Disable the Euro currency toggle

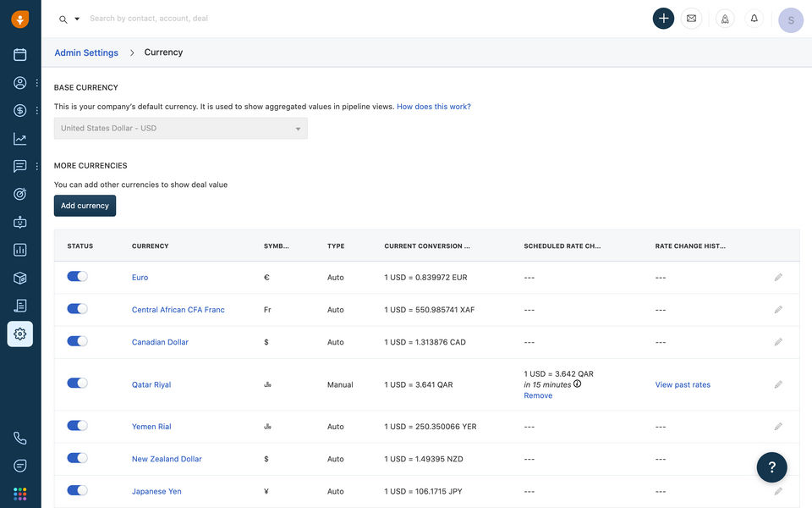[x=77, y=277]
